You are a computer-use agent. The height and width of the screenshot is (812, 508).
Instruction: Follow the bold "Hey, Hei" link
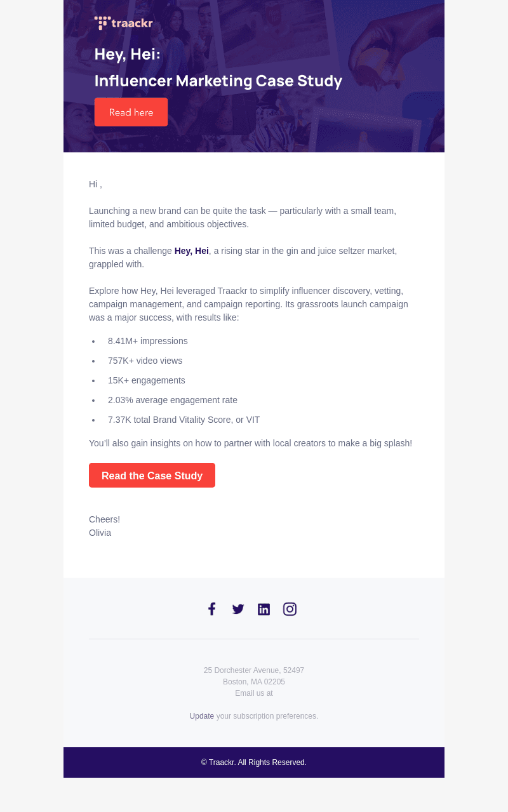192,251
